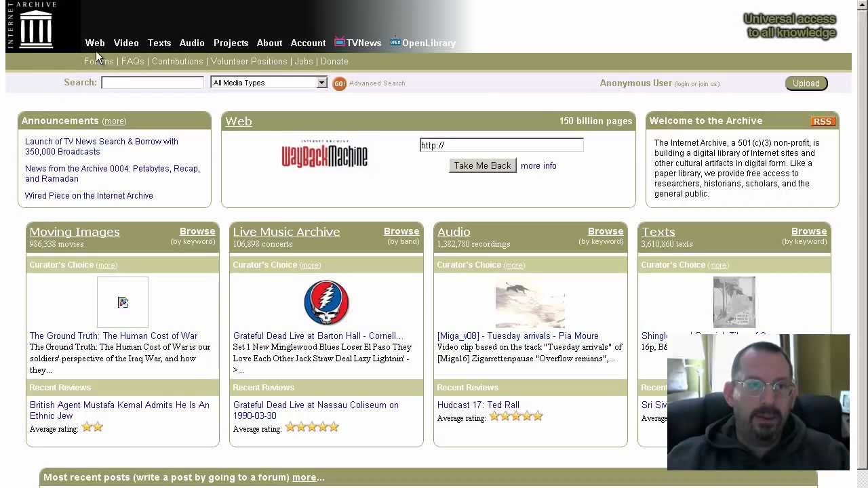The height and width of the screenshot is (488, 868).
Task: Open the most recent posts more link
Action: click(304, 477)
